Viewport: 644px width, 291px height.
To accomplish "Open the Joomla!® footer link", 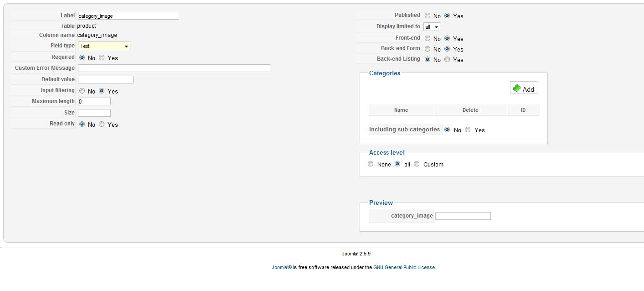I will [x=282, y=268].
